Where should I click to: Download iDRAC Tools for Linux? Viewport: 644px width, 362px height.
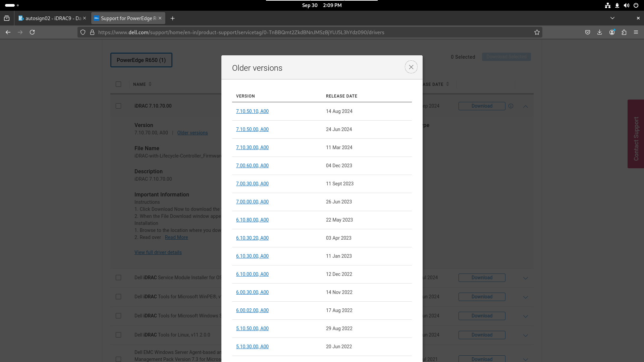482,335
